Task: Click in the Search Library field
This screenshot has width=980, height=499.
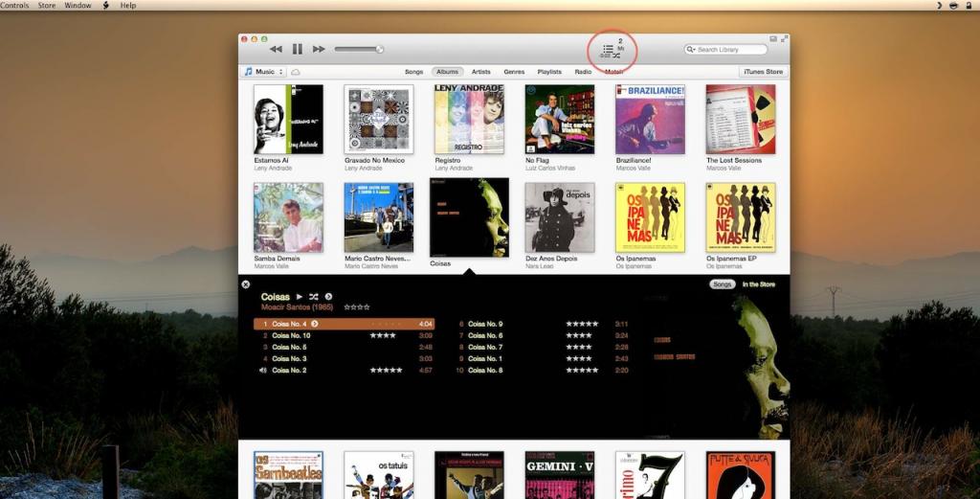Action: [725, 50]
